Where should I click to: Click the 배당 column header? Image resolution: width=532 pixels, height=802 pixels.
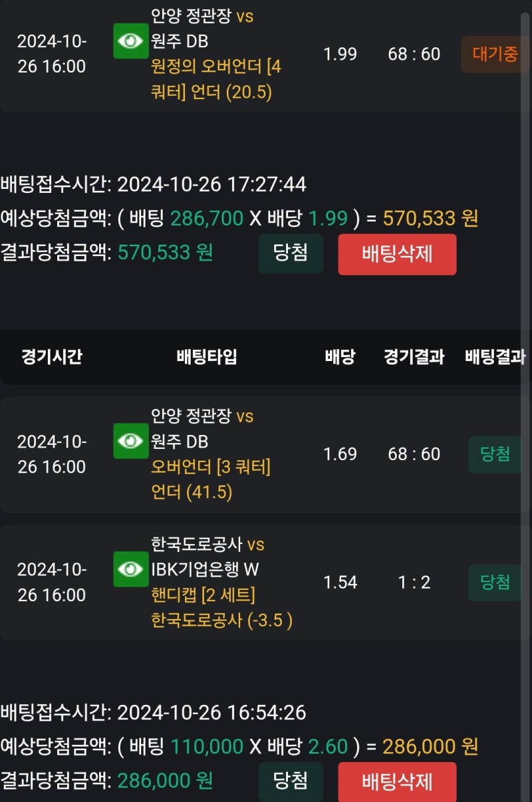[340, 357]
